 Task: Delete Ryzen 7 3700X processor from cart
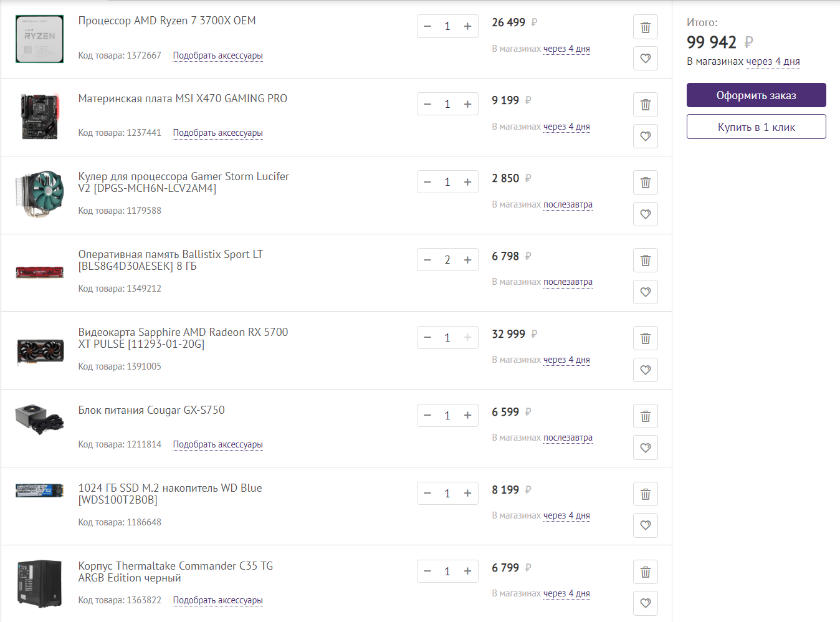[646, 27]
